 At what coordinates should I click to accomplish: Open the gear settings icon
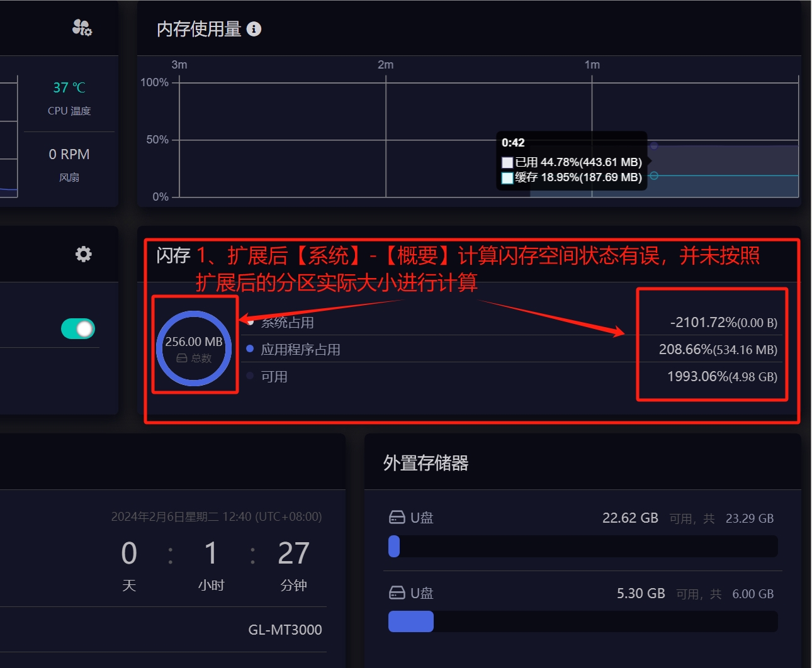pos(83,254)
